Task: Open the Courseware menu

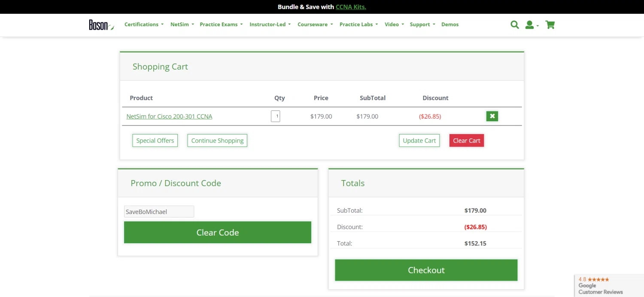Action: [x=315, y=24]
